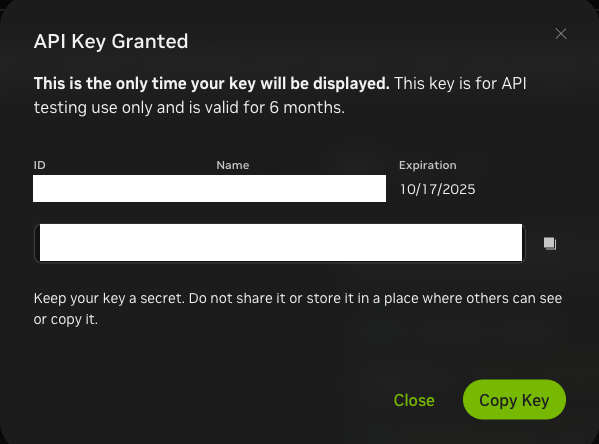Viewport: 599px width, 444px height.
Task: Click the redacted value under the Name label
Action: point(301,189)
